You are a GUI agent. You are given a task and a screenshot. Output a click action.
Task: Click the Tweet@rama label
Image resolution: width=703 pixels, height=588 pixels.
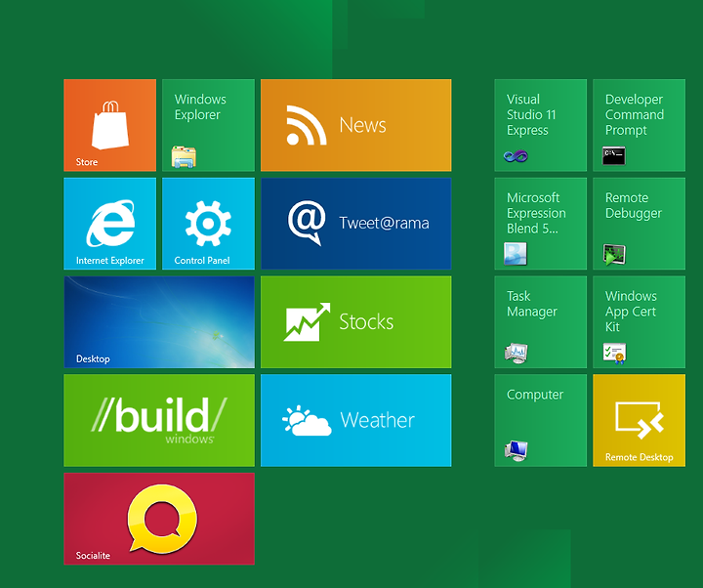(385, 223)
